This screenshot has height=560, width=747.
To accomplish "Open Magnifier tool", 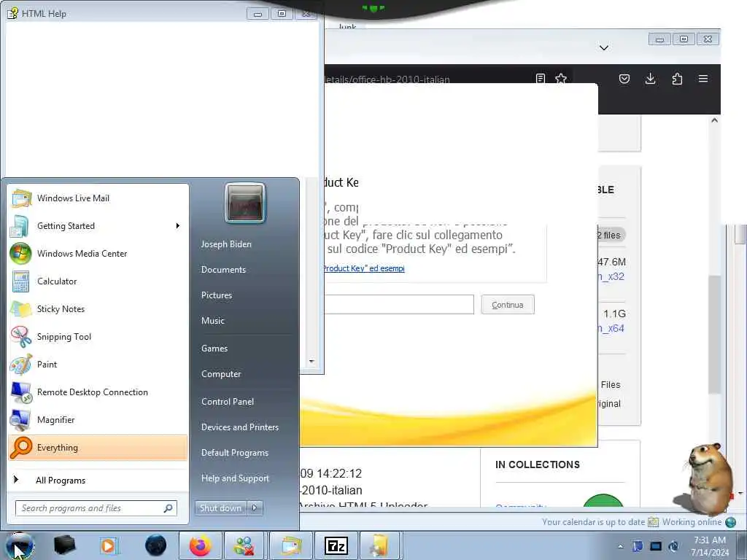I will (98, 419).
